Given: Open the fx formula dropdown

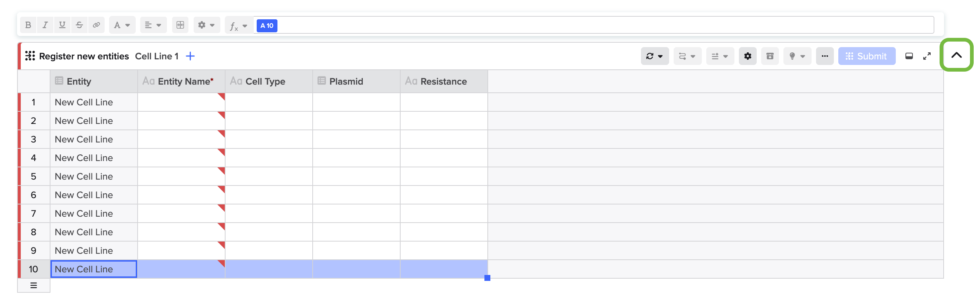Looking at the screenshot, I should click(239, 26).
